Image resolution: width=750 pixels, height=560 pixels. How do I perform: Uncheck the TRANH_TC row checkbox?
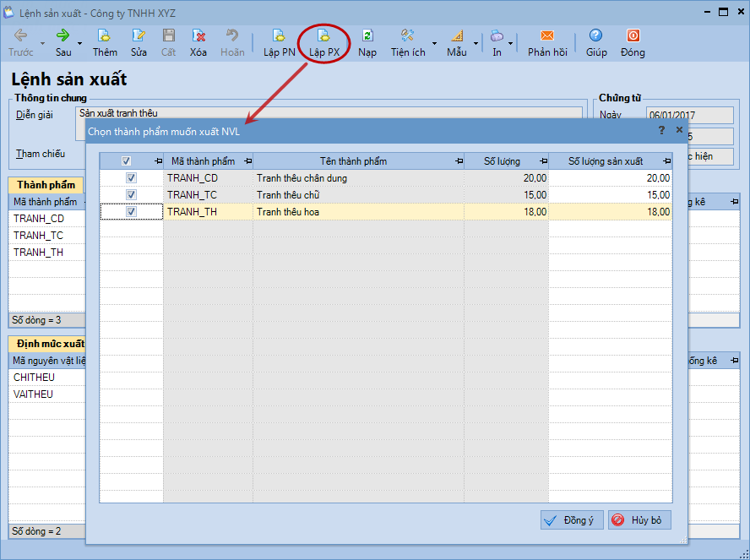[131, 195]
